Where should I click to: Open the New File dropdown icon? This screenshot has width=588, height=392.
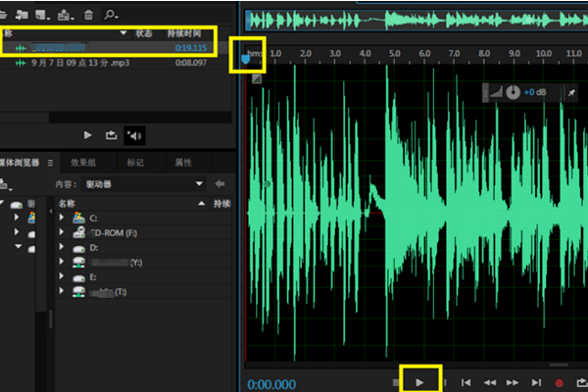coord(42,15)
